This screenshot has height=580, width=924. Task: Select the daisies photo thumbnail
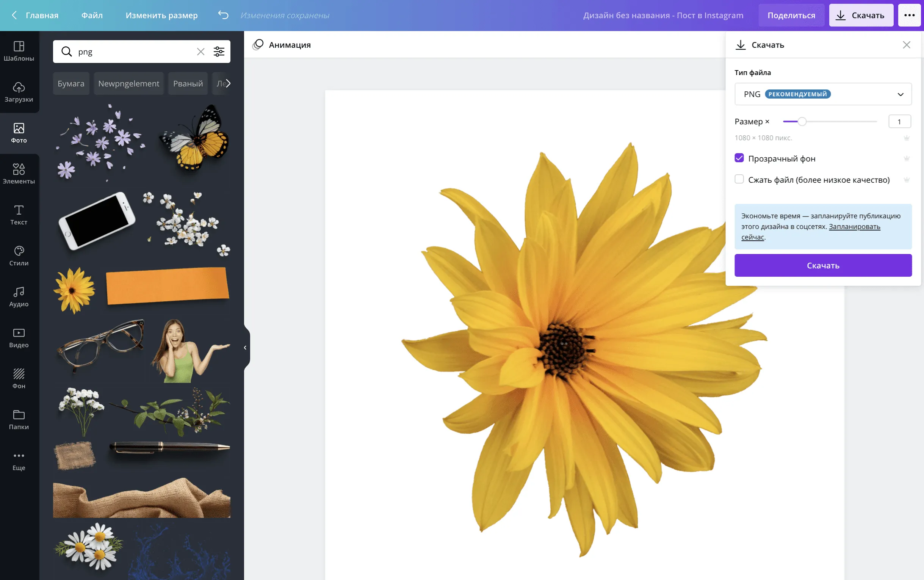[x=89, y=546]
